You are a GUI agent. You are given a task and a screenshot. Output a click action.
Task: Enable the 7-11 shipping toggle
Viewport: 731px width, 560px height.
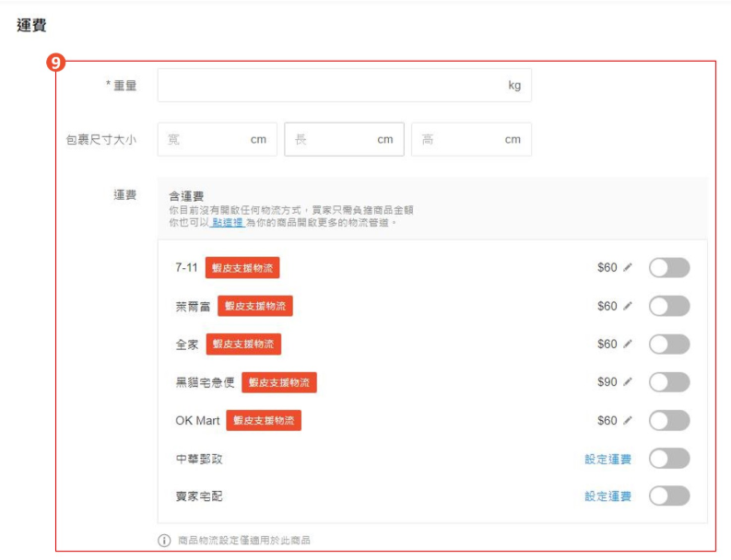(669, 268)
